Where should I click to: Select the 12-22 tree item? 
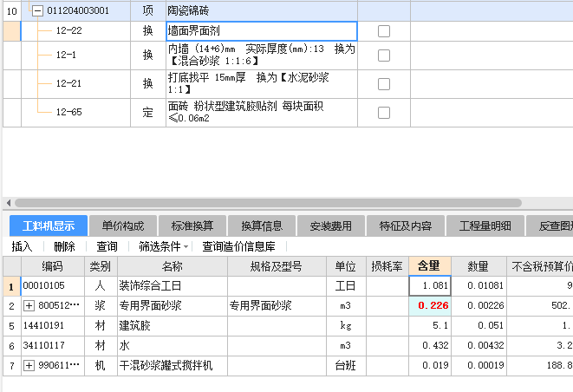click(69, 30)
